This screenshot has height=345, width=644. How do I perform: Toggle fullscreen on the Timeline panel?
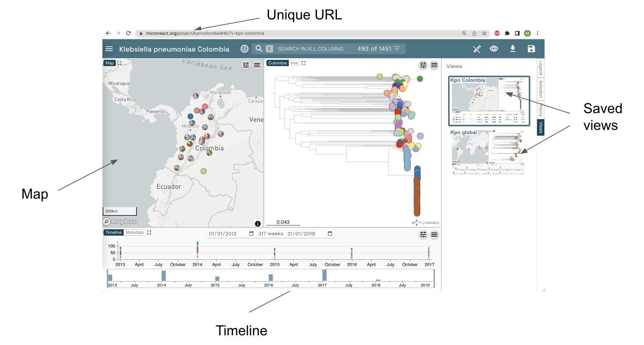pyautogui.click(x=149, y=232)
